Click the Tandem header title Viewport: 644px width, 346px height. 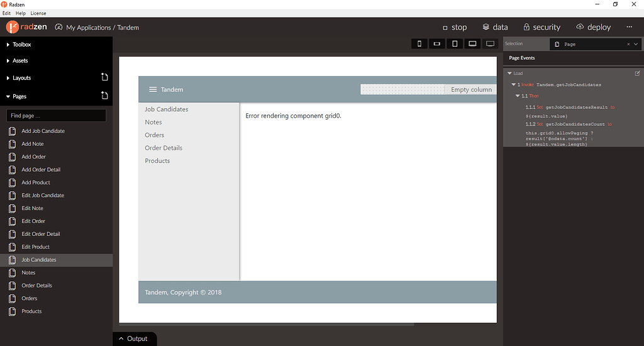pyautogui.click(x=172, y=89)
